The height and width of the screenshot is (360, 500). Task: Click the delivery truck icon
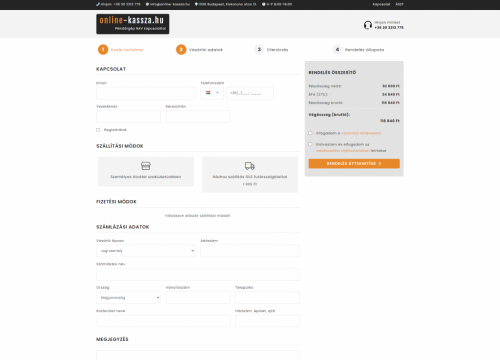[x=250, y=166]
